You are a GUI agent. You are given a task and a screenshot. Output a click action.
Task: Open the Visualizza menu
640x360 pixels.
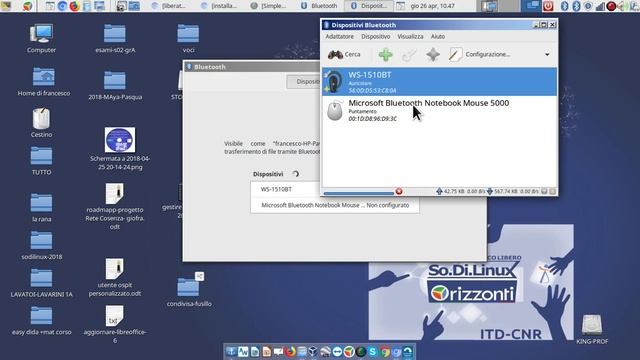point(410,36)
